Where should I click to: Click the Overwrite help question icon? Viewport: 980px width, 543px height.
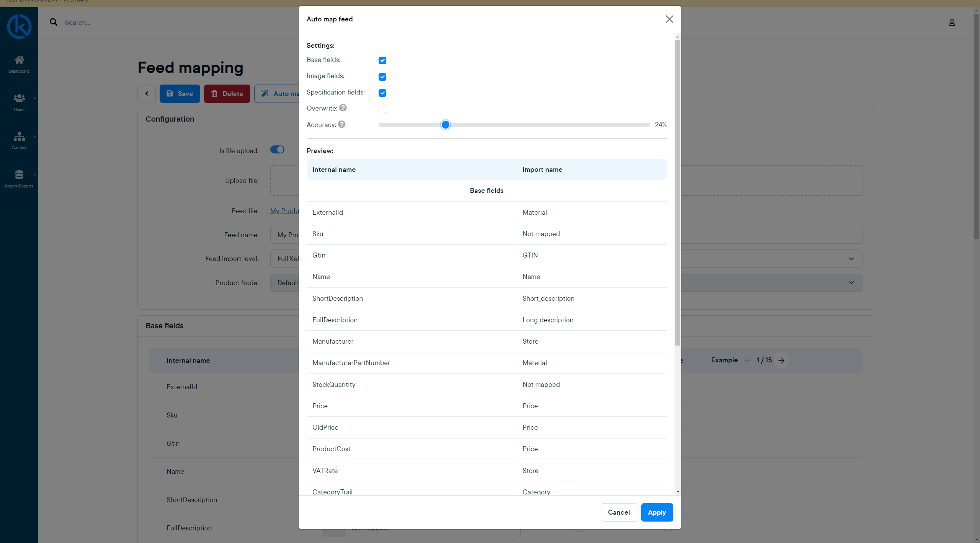343,108
